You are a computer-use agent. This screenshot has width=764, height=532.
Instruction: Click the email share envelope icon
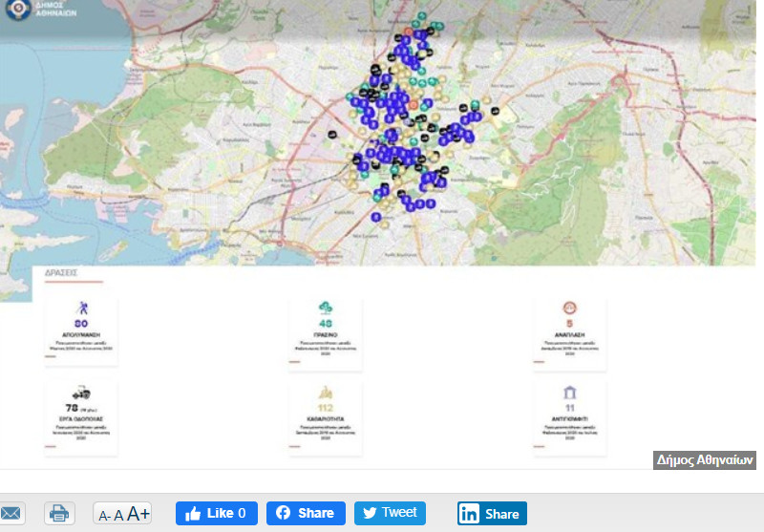click(10, 513)
